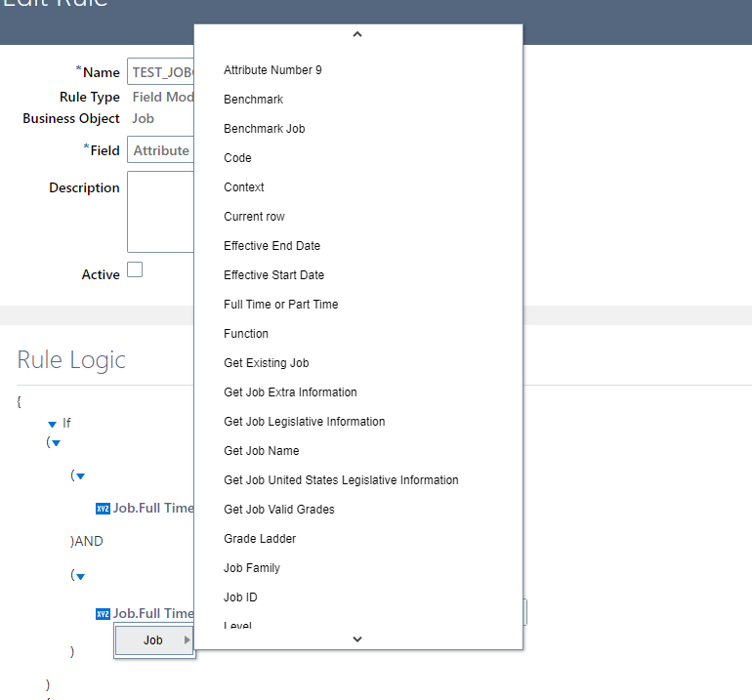Click the )AND operator text
The height and width of the screenshot is (700, 752).
87,541
